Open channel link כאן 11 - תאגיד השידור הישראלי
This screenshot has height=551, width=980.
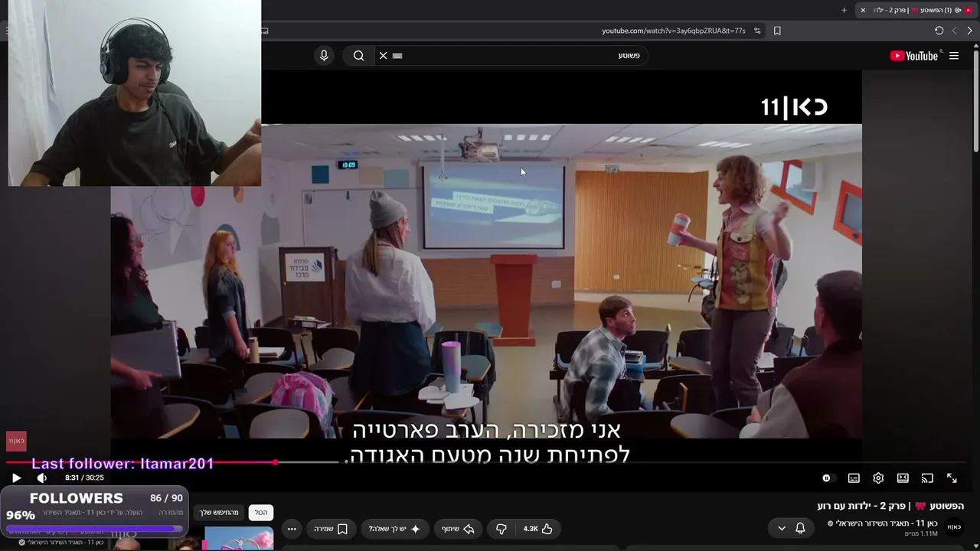[x=886, y=523]
